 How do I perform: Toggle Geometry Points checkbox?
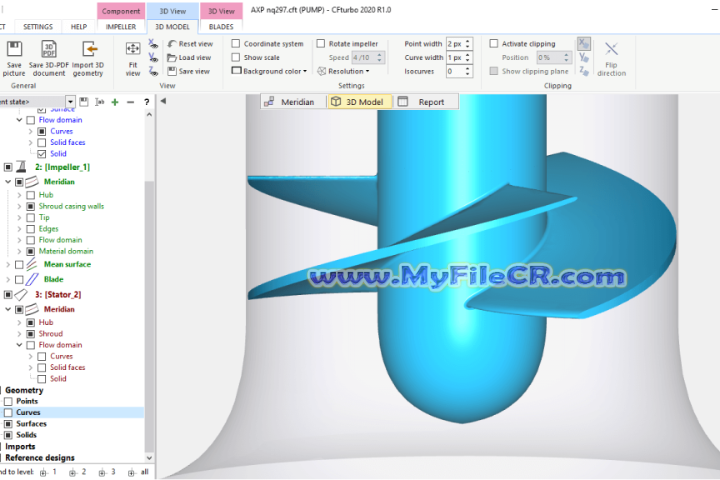(x=8, y=401)
